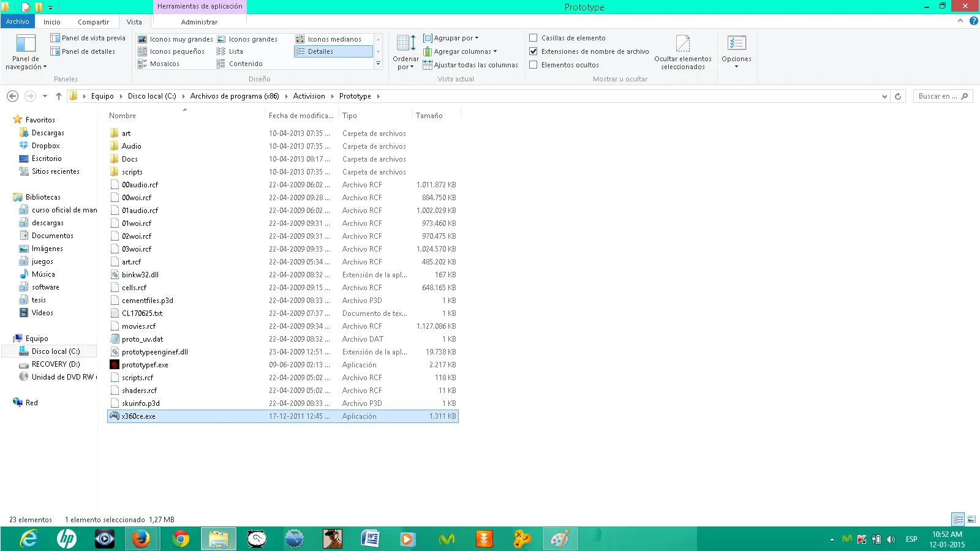Open the Agregar columnas dropdown
Screen dimensions: 980x551
coord(460,51)
